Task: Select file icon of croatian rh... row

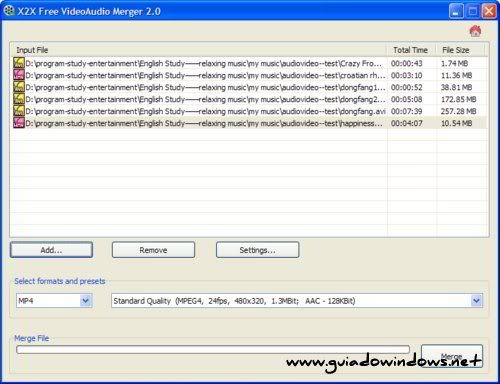Action: 19,75
